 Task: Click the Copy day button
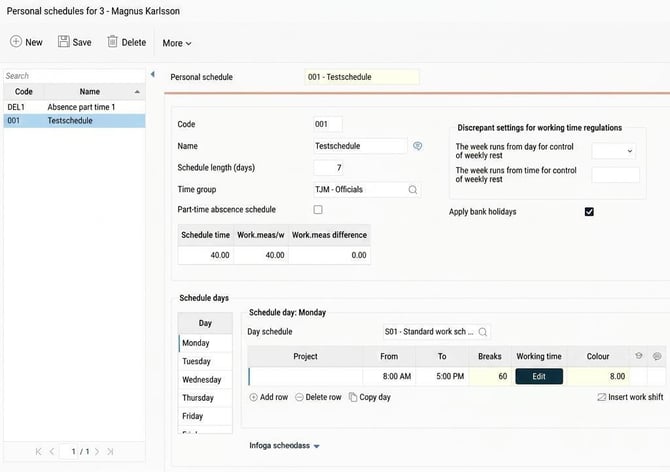370,397
